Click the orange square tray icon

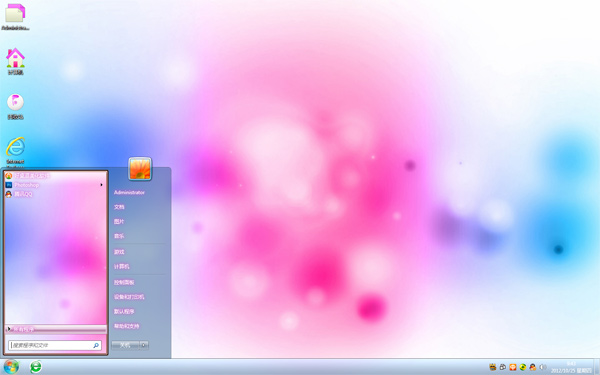click(x=513, y=367)
